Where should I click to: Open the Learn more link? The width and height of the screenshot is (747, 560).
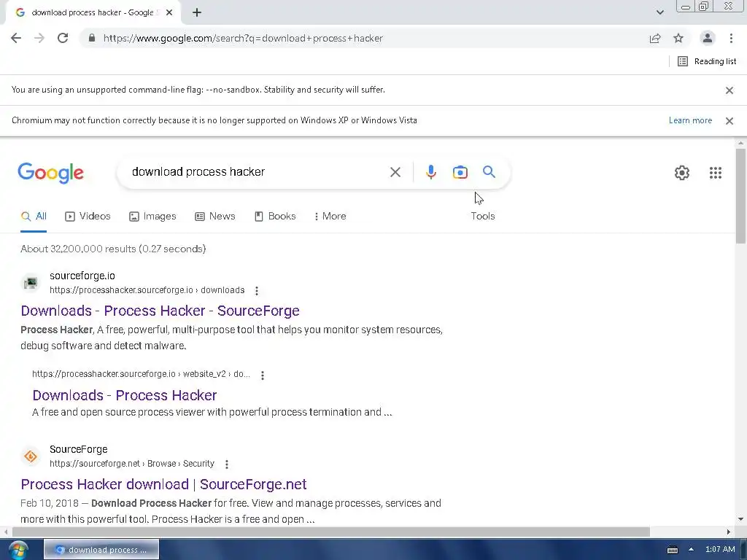pos(690,120)
